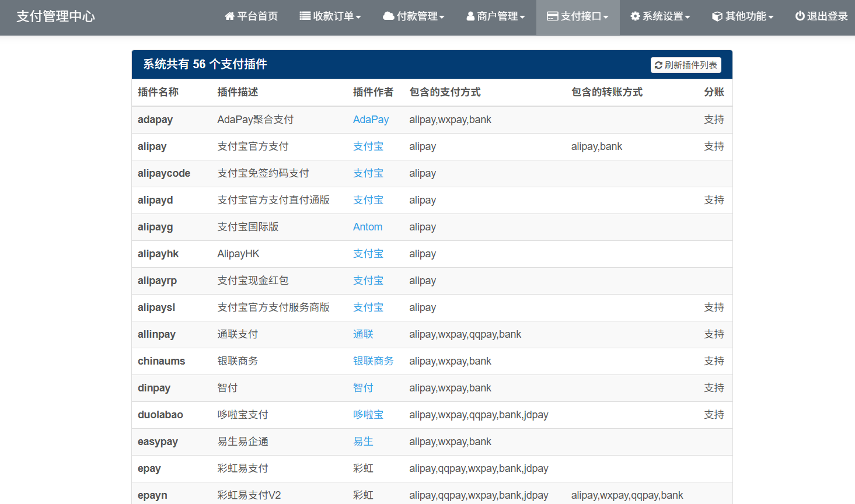The width and height of the screenshot is (855, 504).
Task: Open the 哆啦宝 author link
Action: tap(368, 415)
